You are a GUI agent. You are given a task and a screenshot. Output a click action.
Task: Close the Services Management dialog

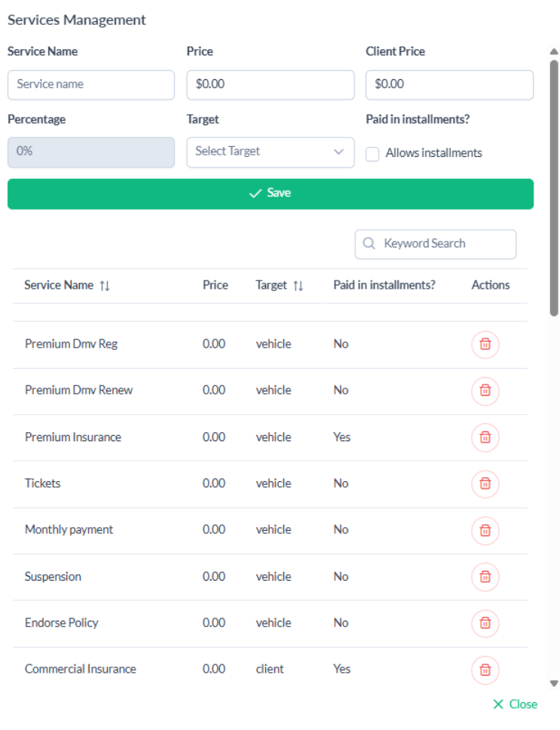pyautogui.click(x=516, y=704)
